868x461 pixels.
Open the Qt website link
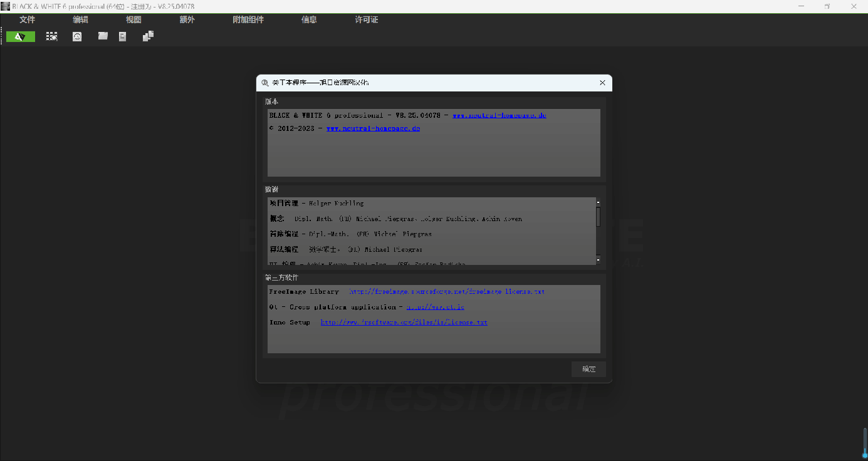[x=435, y=308]
